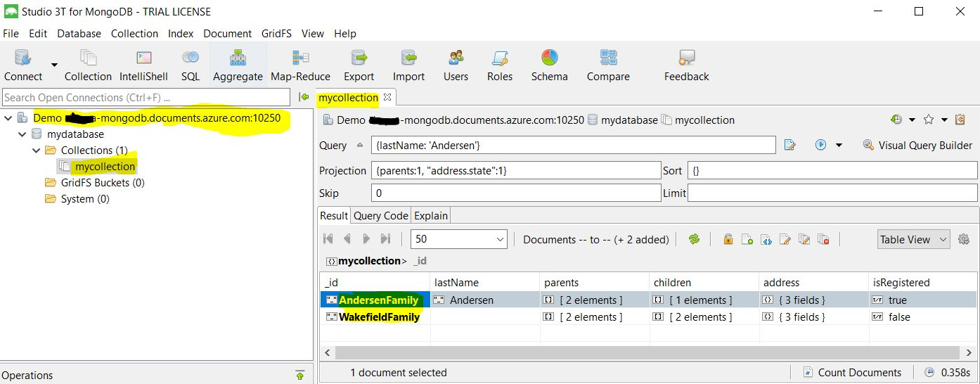
Task: Collapse the Collections (1) folder
Action: (x=36, y=151)
